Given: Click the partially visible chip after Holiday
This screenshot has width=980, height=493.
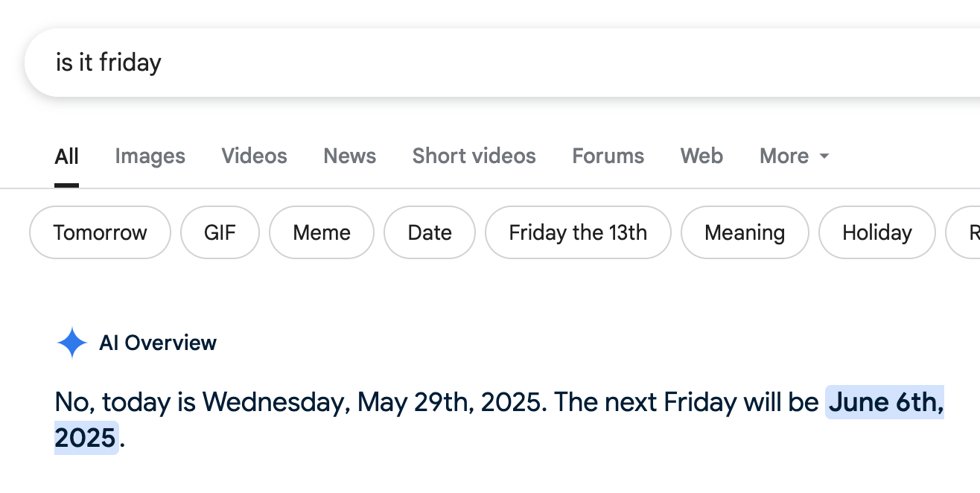Looking at the screenshot, I should (967, 232).
